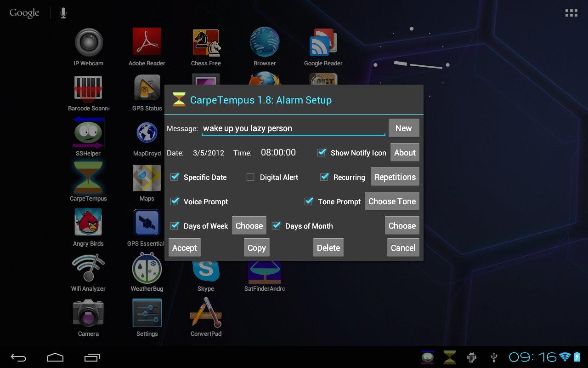Tap the date value 3/5/2012
588x368 pixels.
(x=209, y=153)
